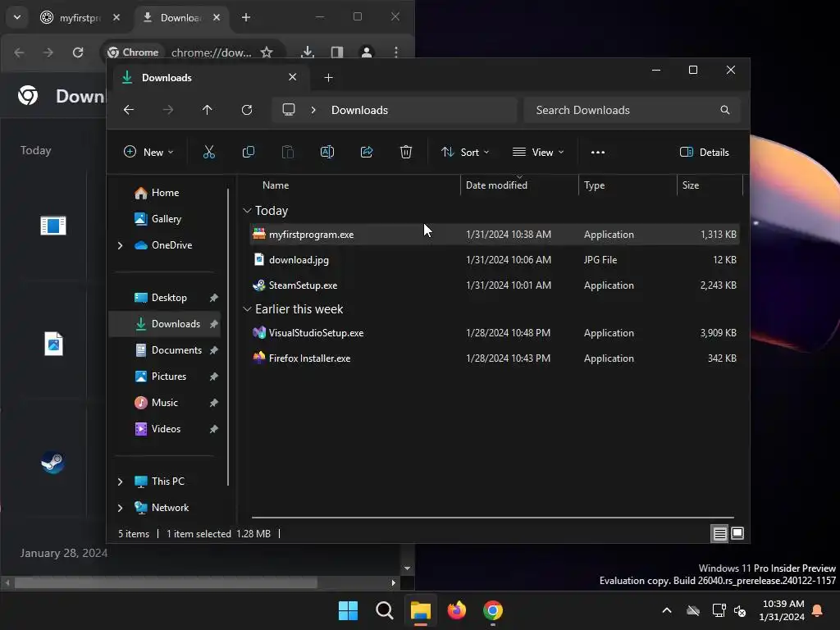Open the Windows Start menu
The height and width of the screenshot is (630, 840).
pyautogui.click(x=348, y=610)
